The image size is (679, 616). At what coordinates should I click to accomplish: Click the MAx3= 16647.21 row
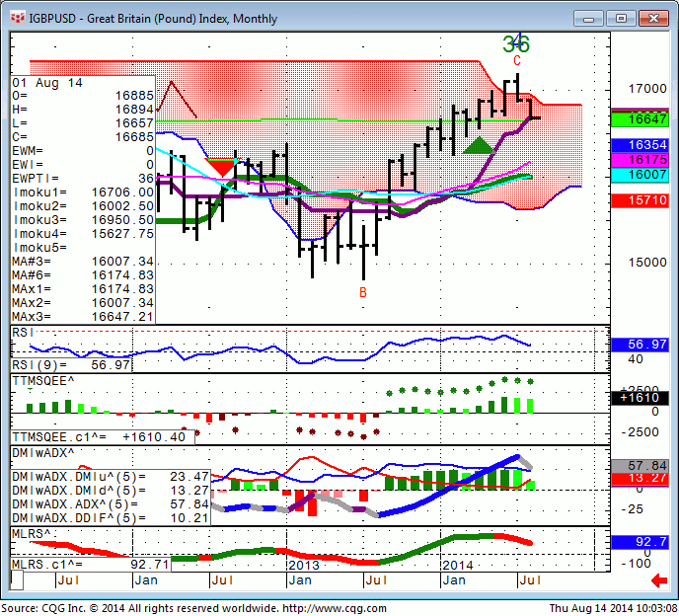pyautogui.click(x=83, y=317)
